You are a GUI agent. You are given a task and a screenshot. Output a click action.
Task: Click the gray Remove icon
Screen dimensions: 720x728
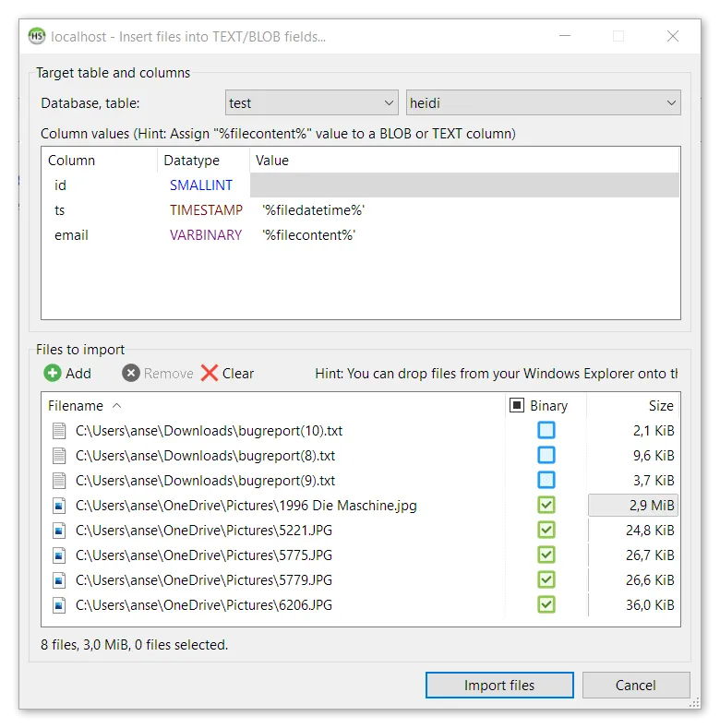[131, 373]
